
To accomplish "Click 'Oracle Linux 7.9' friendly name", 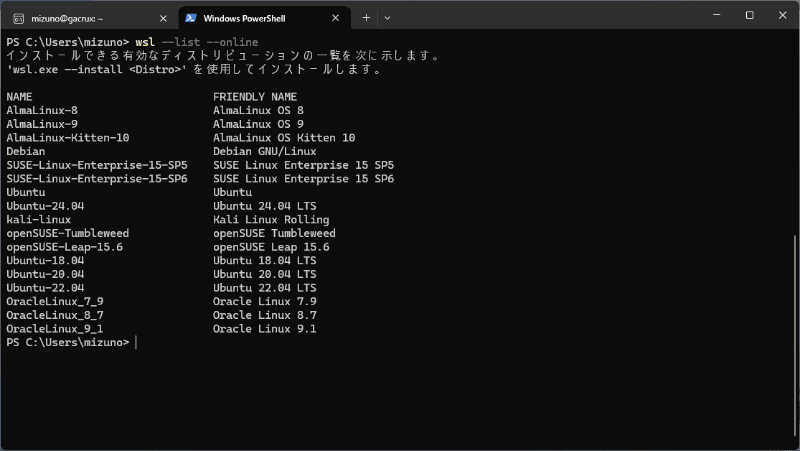I will (x=265, y=302).
